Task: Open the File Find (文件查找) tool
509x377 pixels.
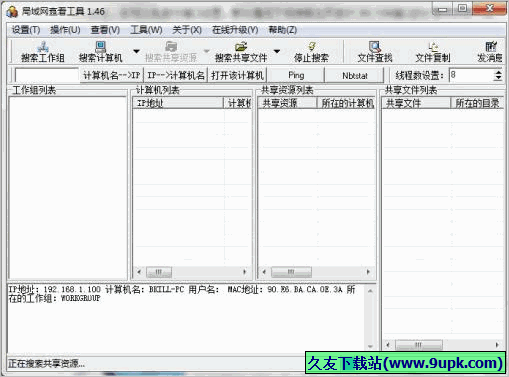Action: [x=375, y=52]
